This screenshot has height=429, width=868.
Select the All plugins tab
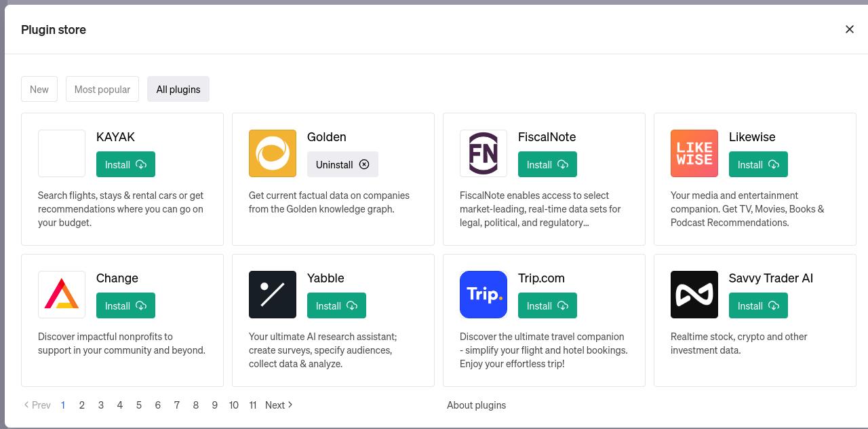click(x=178, y=89)
